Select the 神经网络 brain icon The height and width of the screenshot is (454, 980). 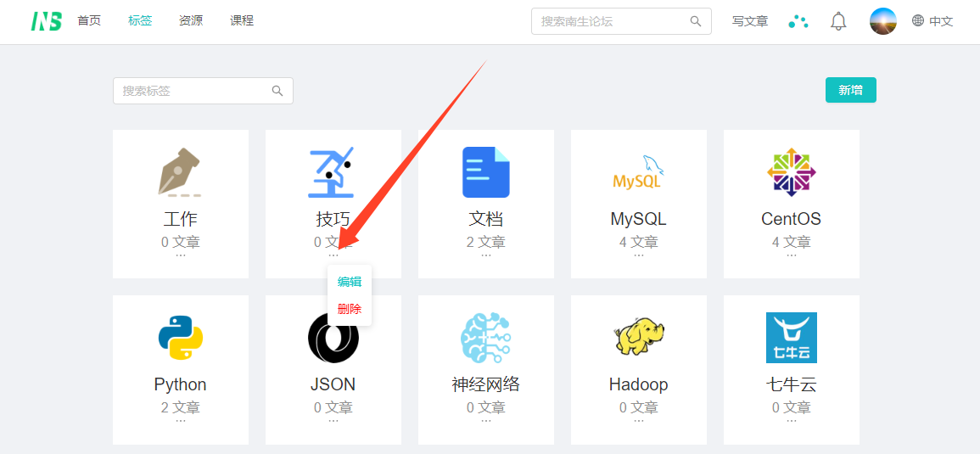pyautogui.click(x=485, y=338)
